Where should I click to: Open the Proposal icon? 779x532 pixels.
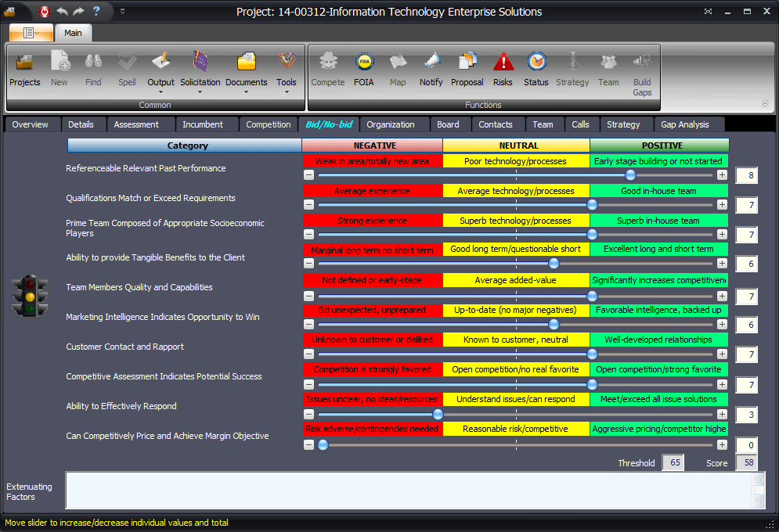[467, 68]
